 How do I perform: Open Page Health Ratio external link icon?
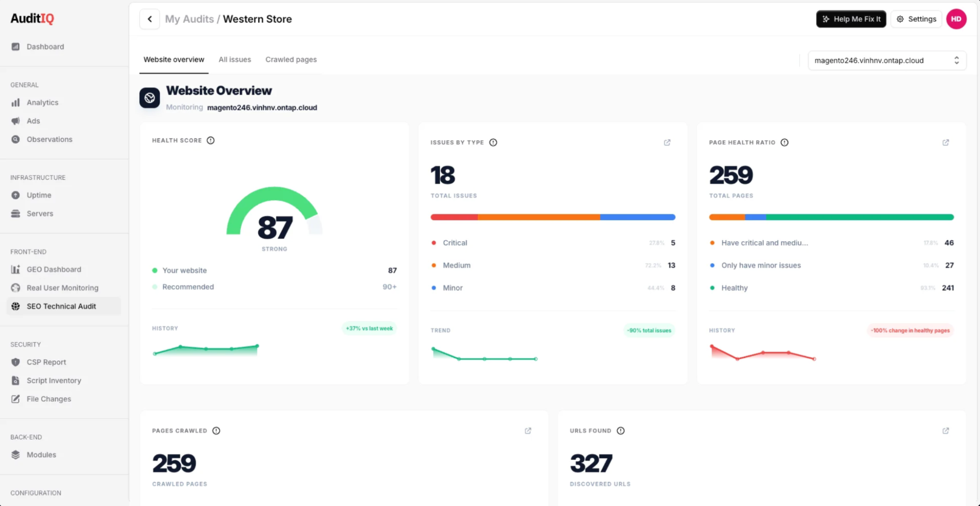pos(946,143)
